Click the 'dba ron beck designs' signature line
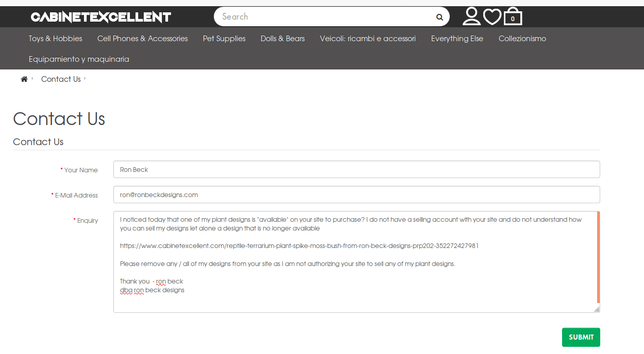This screenshot has height=354, width=644. (x=152, y=290)
